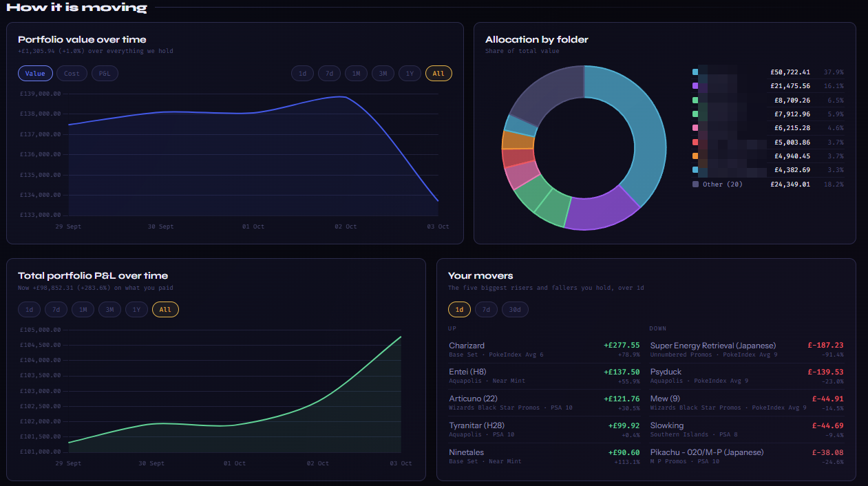
Task: Click the £7,912.96 allocation value
Action: (792, 114)
